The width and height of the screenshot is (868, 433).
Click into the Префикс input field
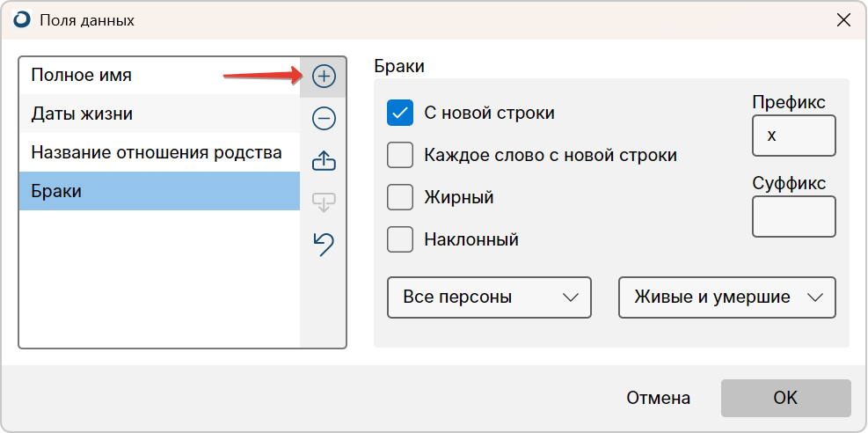pos(794,136)
